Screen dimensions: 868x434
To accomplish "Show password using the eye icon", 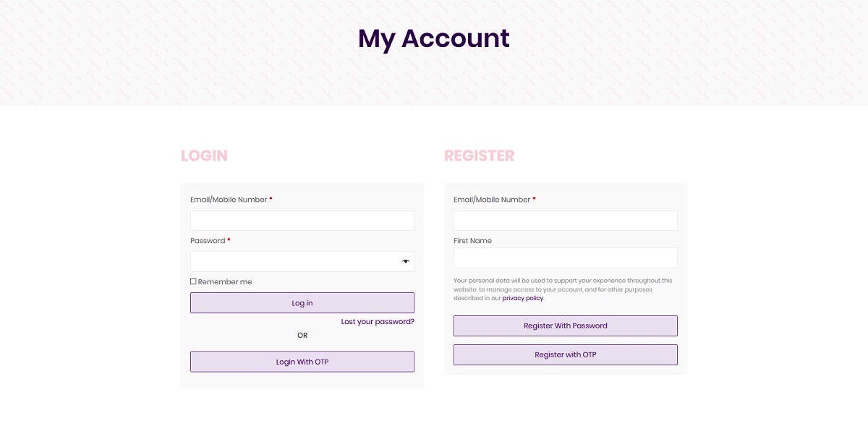I will (406, 261).
